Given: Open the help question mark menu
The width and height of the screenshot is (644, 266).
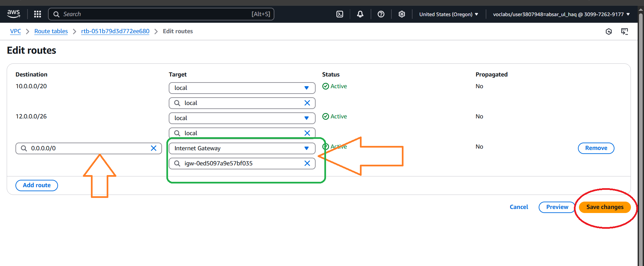Looking at the screenshot, I should click(x=381, y=14).
